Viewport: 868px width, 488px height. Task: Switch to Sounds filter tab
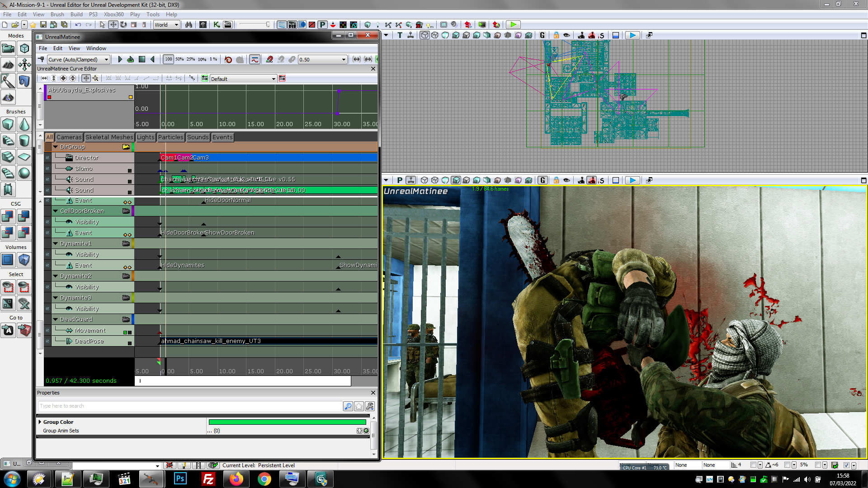coord(198,137)
